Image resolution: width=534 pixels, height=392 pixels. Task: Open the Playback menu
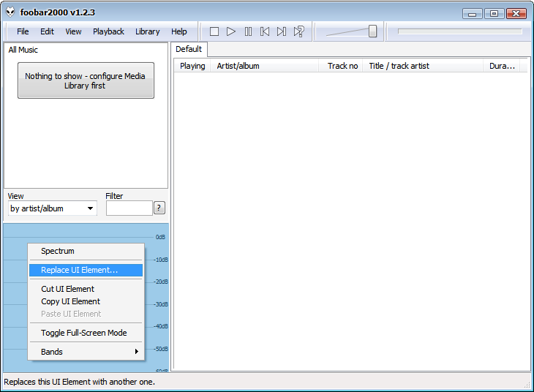coord(108,31)
